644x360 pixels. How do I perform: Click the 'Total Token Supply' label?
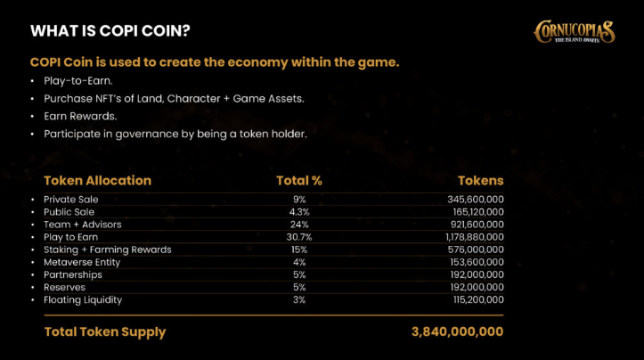(x=104, y=331)
